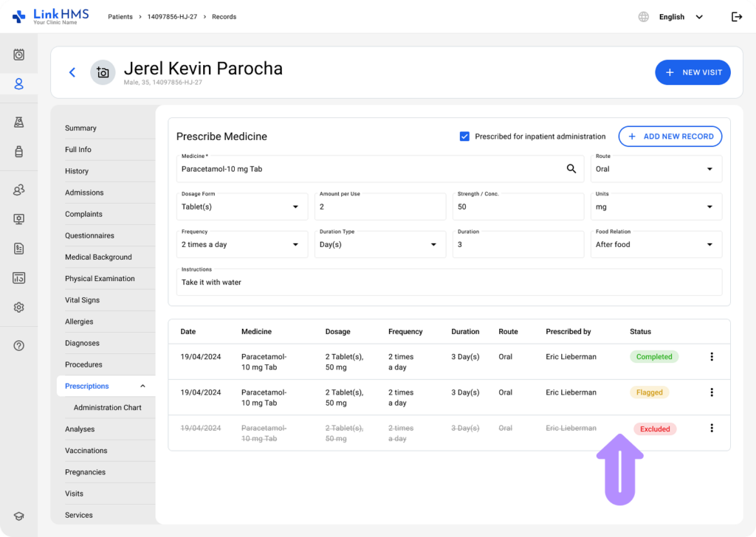Open the graduation cap sidebar icon

(19, 516)
